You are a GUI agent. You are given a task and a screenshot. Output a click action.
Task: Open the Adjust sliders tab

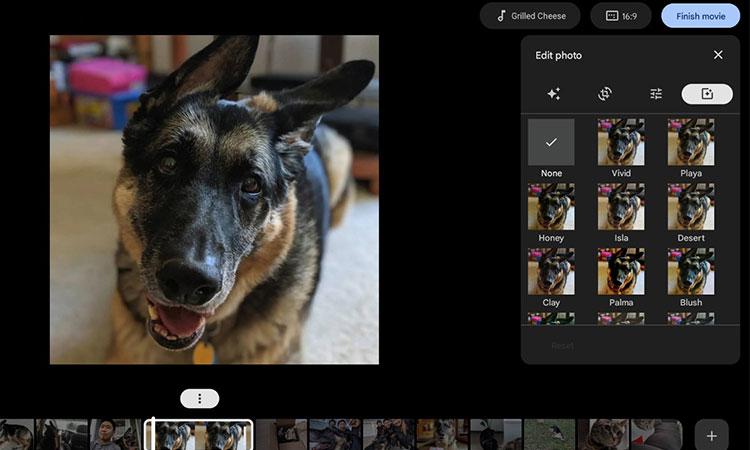click(x=656, y=94)
